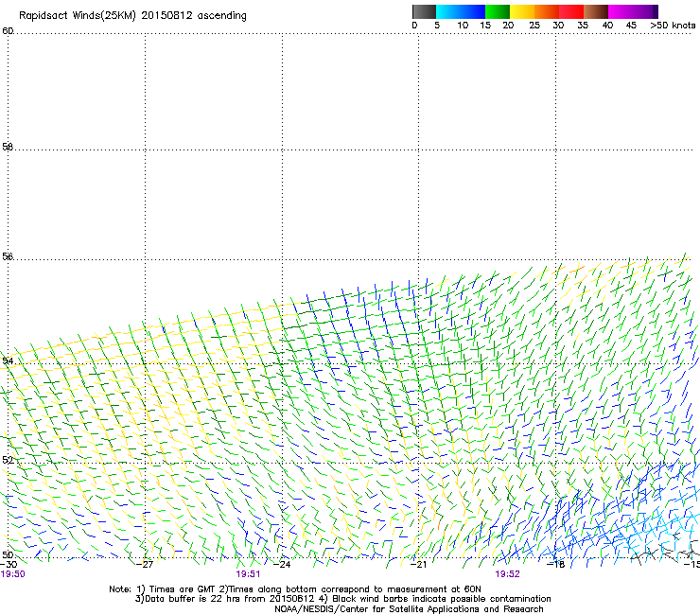Click the brown 35-40 knots legend swatch
Image resolution: width=700 pixels, height=615 pixels.
point(596,11)
